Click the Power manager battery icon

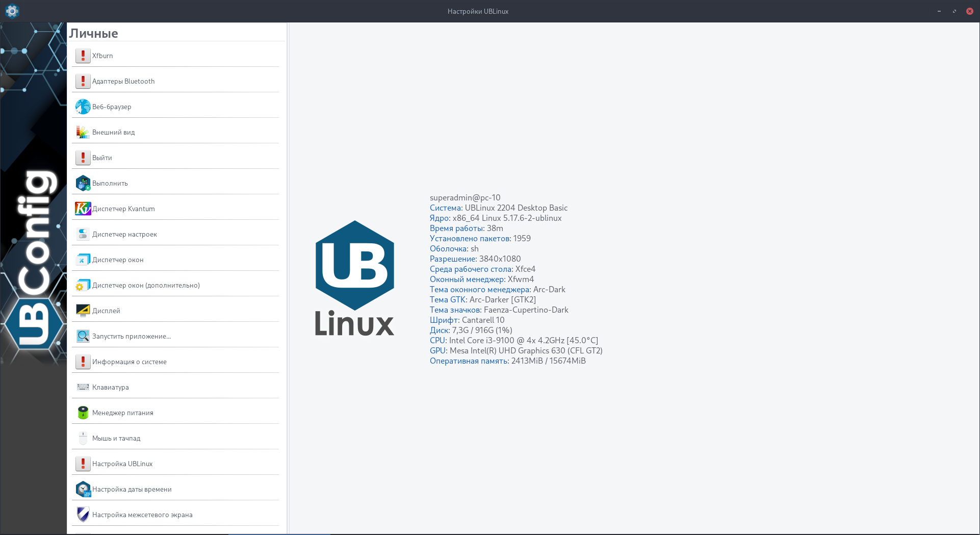click(x=83, y=413)
